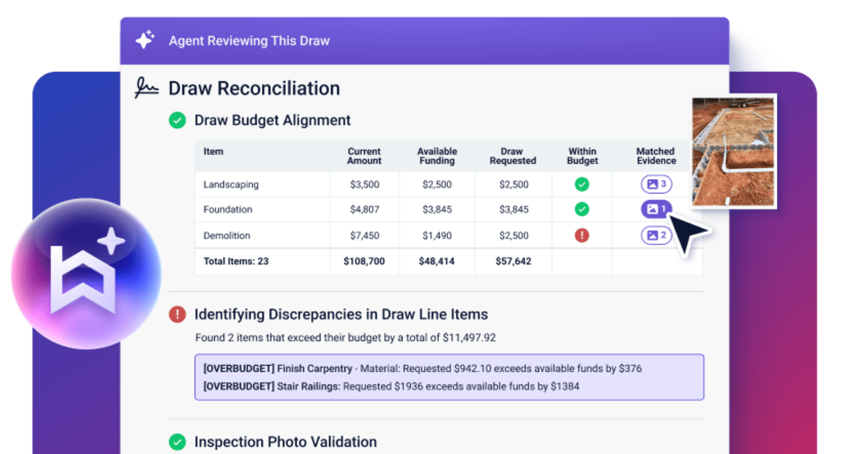
Task: Open Landscaping matched evidence badge with 3 photos
Action: click(656, 184)
